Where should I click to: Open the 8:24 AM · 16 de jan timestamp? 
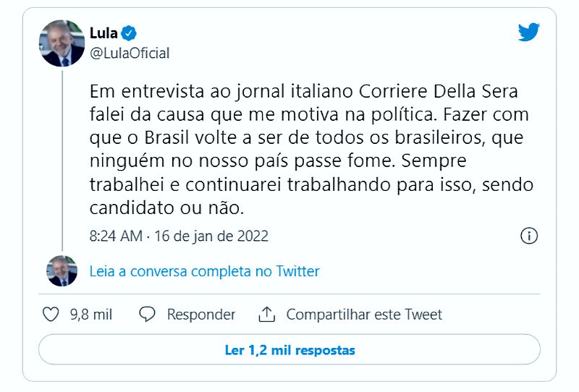pos(179,236)
